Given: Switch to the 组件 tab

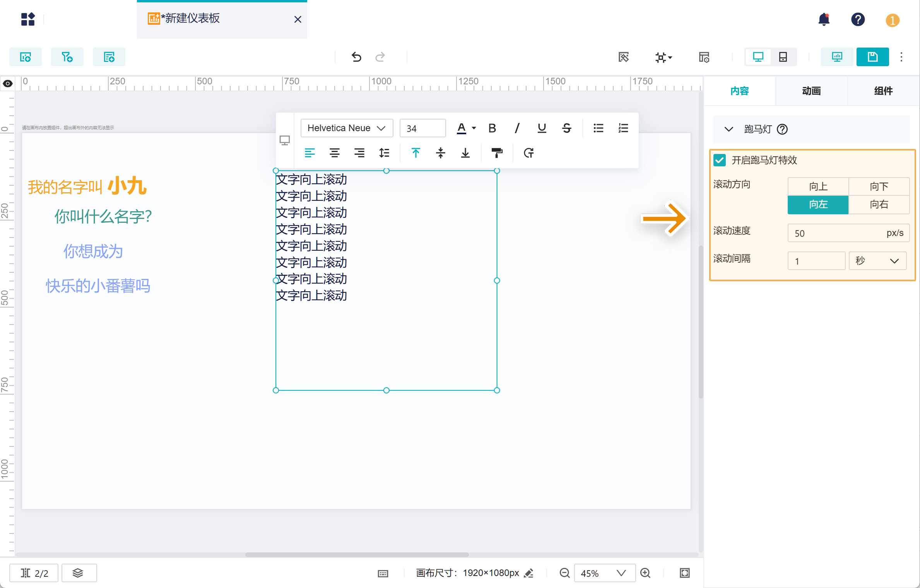Looking at the screenshot, I should point(883,91).
